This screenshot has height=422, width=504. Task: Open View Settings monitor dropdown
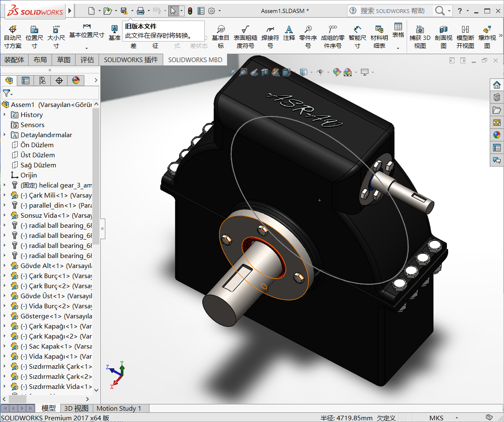coord(372,72)
